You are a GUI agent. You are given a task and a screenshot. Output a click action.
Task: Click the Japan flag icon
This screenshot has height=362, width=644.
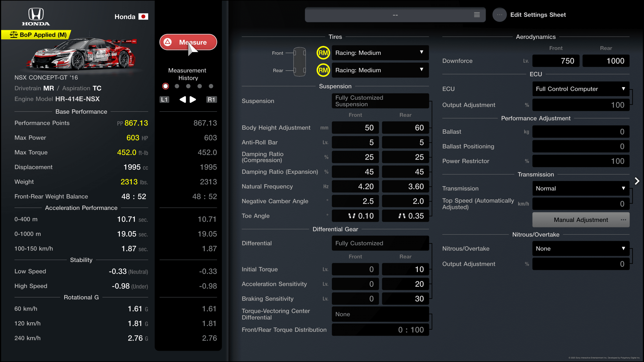pyautogui.click(x=143, y=16)
